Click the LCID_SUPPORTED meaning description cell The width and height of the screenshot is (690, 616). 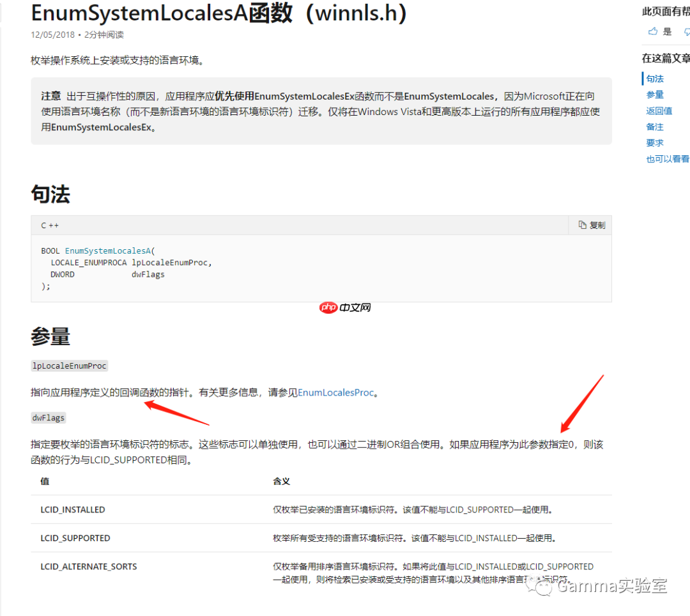(415, 538)
